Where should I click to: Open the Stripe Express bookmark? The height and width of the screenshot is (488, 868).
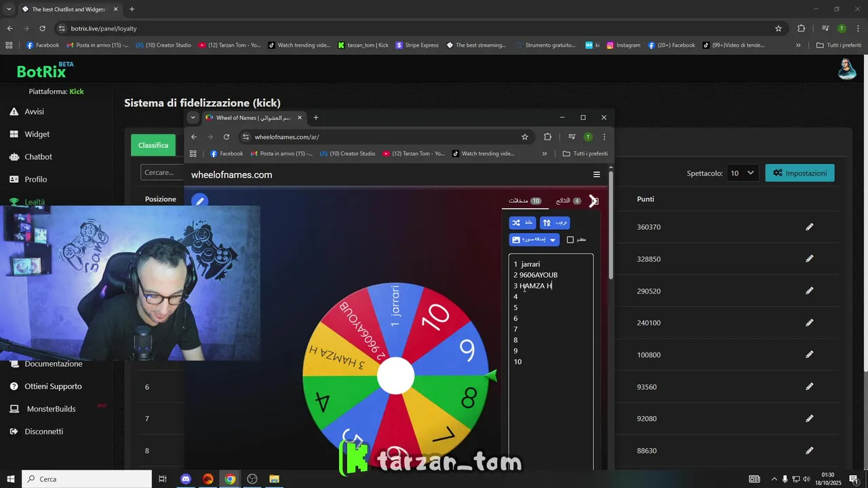(x=417, y=45)
